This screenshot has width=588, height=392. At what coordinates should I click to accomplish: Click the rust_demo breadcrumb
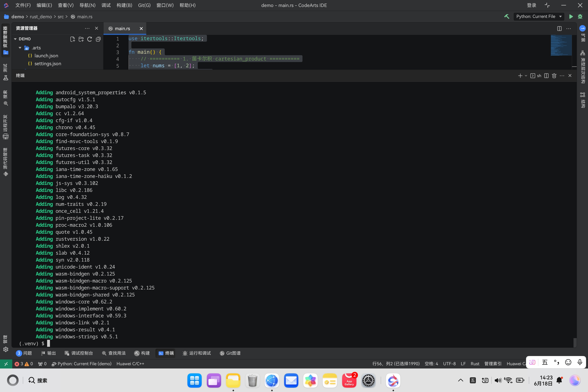coord(41,17)
